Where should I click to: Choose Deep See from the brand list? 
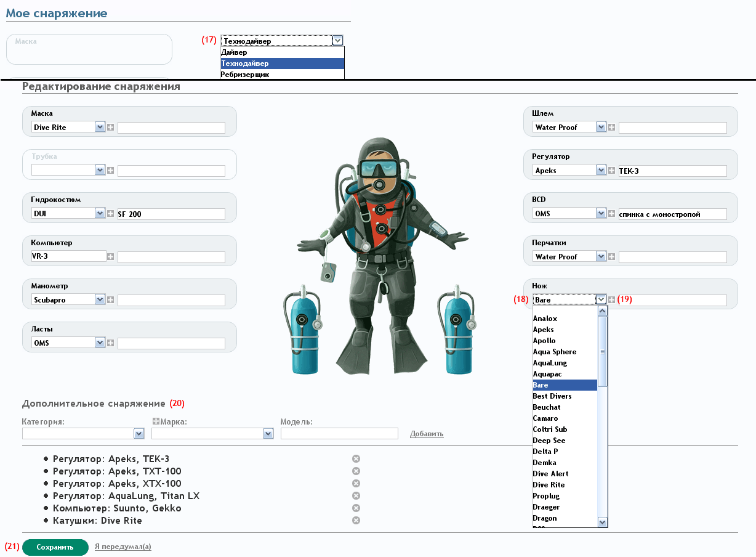(565, 441)
